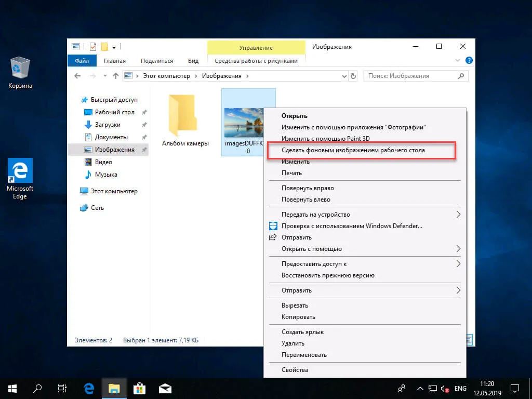Viewport: 532px width, 399px height.
Task: Click the muted volume icon in the tray
Action: tap(445, 389)
